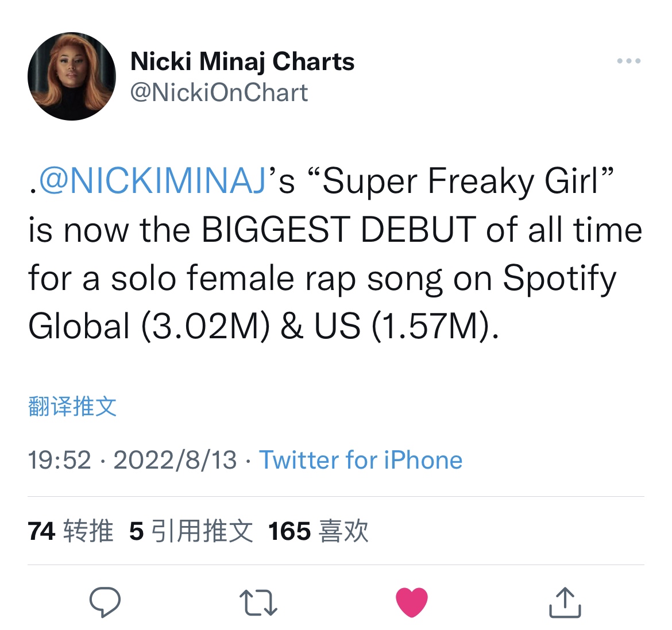672x630 pixels.
Task: View the 165 喜欢 likes list
Action: [318, 531]
